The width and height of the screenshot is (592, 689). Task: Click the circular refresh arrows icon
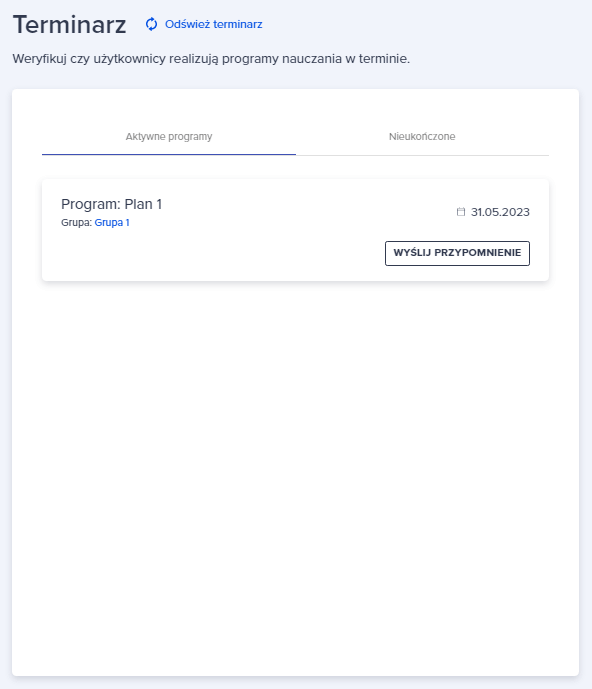click(151, 24)
